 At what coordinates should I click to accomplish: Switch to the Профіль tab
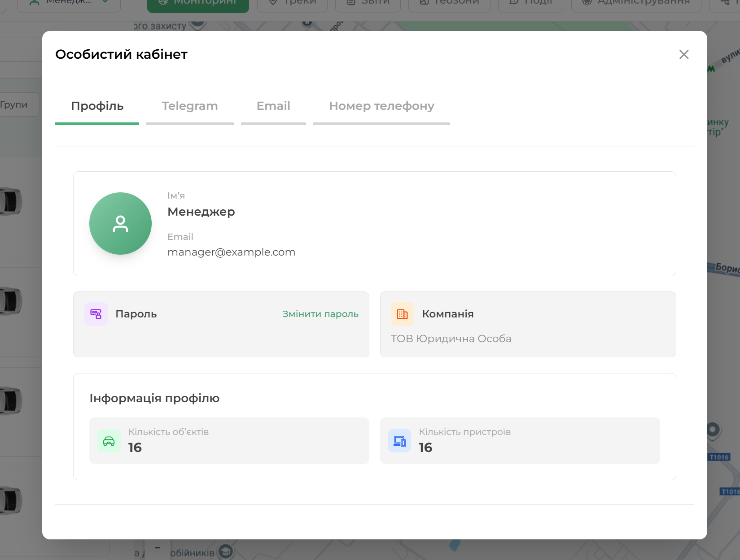pos(97,106)
